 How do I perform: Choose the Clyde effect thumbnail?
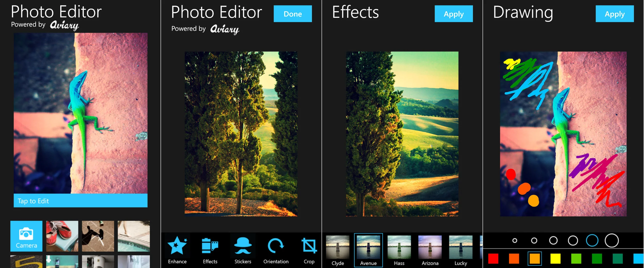point(338,250)
